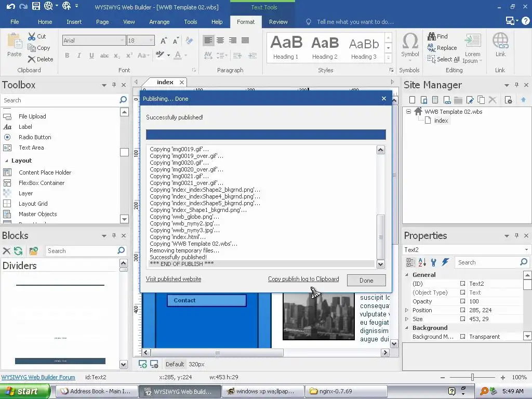Select the FlexBox Container toolbox item
532x399 pixels.
pos(42,183)
